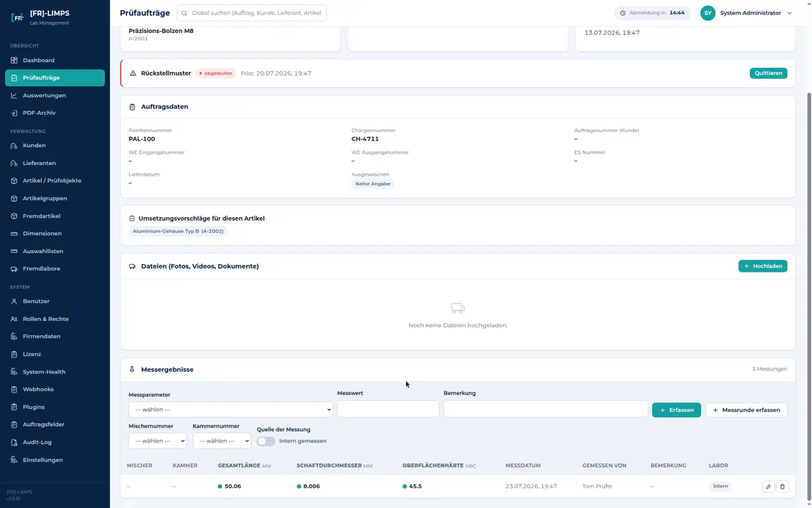Click the Kunden sidebar icon
Viewport: 812px width, 508px height.
[14, 145]
